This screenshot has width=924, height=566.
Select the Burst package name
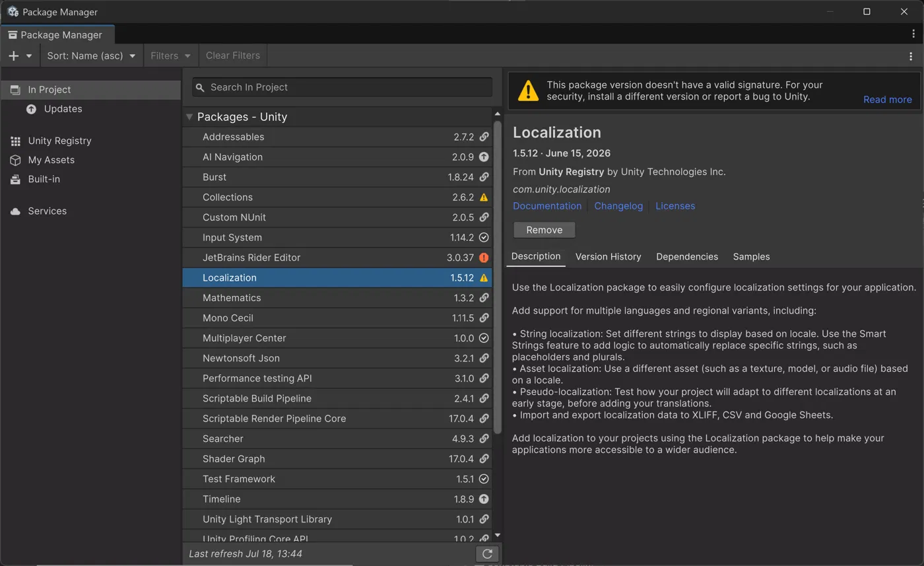tap(214, 177)
